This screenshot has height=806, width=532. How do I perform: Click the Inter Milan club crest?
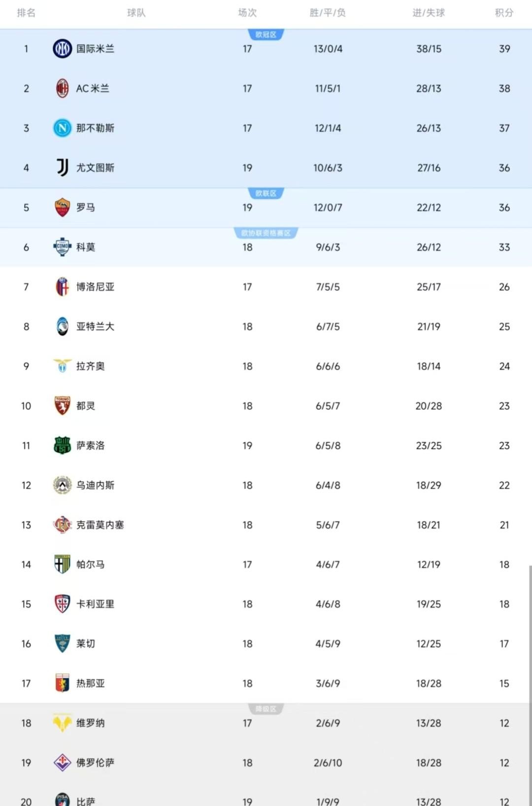pos(62,49)
